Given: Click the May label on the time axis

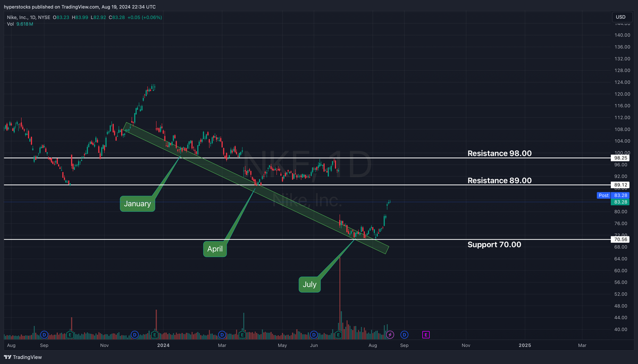Looking at the screenshot, I should pyautogui.click(x=282, y=345).
